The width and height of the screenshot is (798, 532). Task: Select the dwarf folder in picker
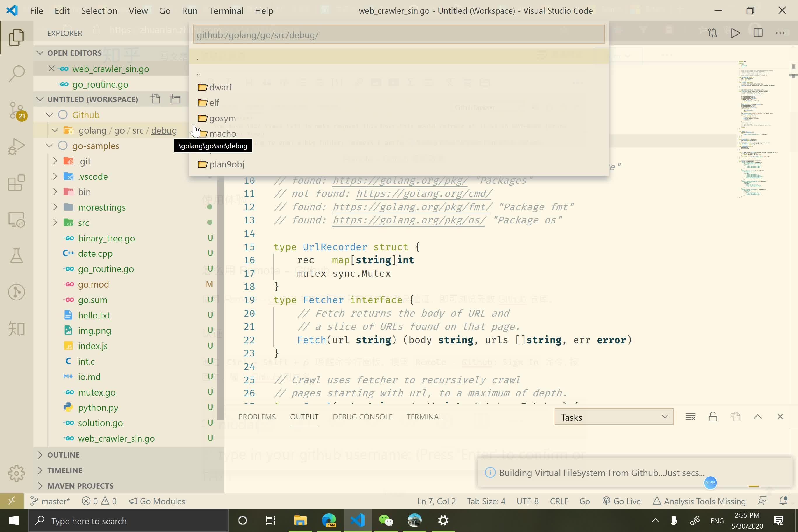pyautogui.click(x=399, y=87)
